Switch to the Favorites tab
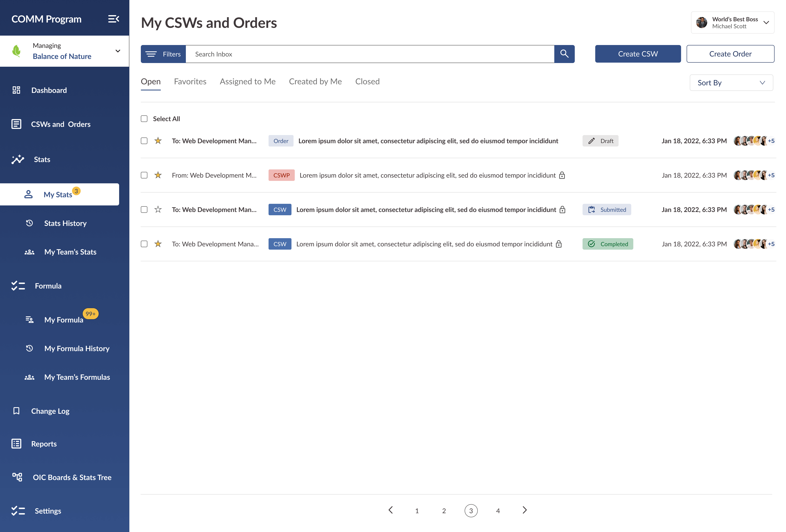This screenshot has height=532, width=786. 190,81
